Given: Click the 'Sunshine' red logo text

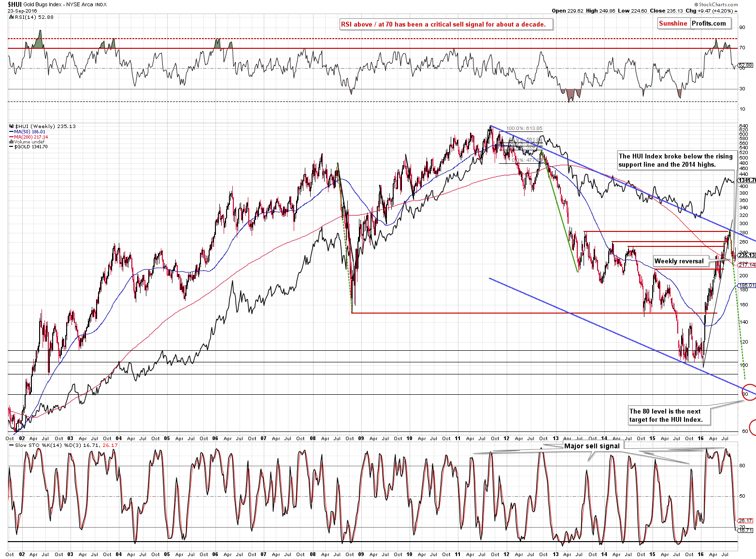Looking at the screenshot, I should point(673,23).
